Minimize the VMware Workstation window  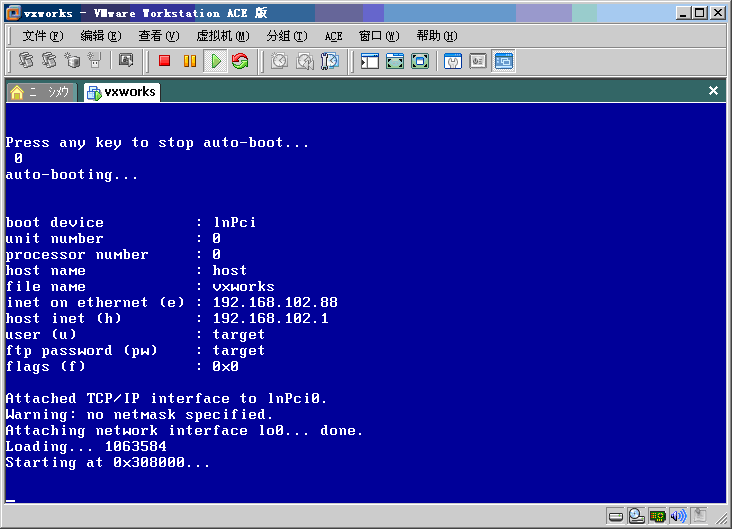pos(683,13)
